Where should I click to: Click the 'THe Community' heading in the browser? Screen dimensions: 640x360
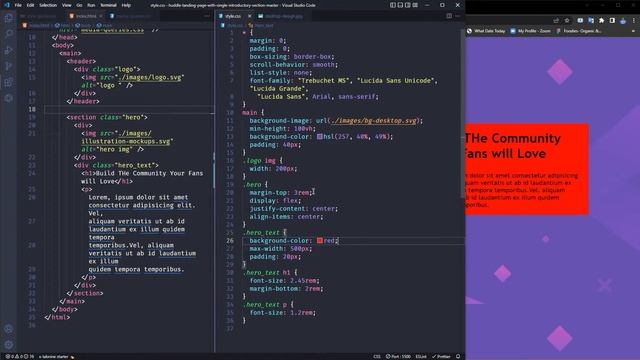513,138
